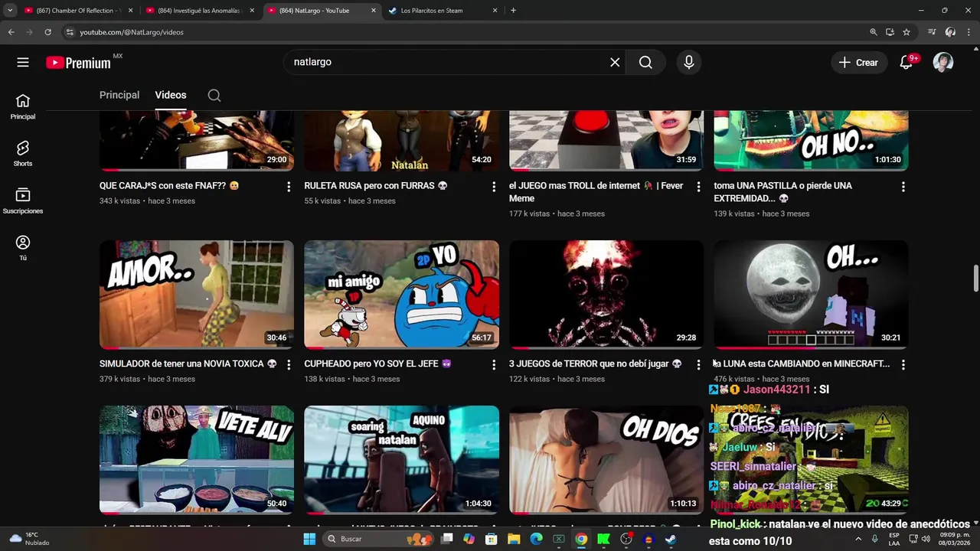Image resolution: width=980 pixels, height=551 pixels.
Task: Open the account avatar menu
Action: pyautogui.click(x=943, y=62)
